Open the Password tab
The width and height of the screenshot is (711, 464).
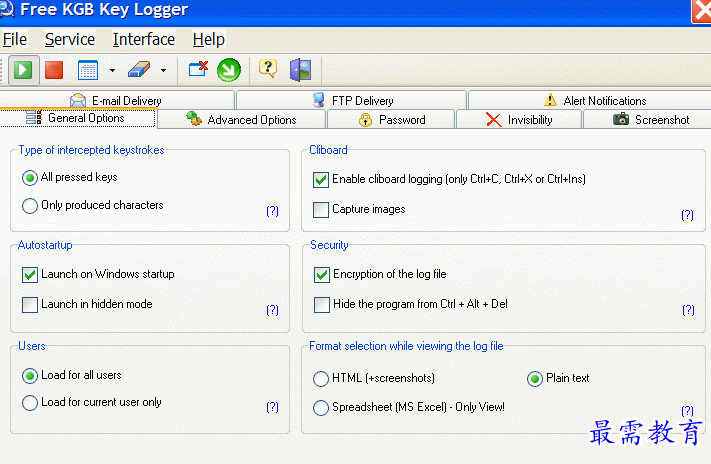tap(391, 120)
